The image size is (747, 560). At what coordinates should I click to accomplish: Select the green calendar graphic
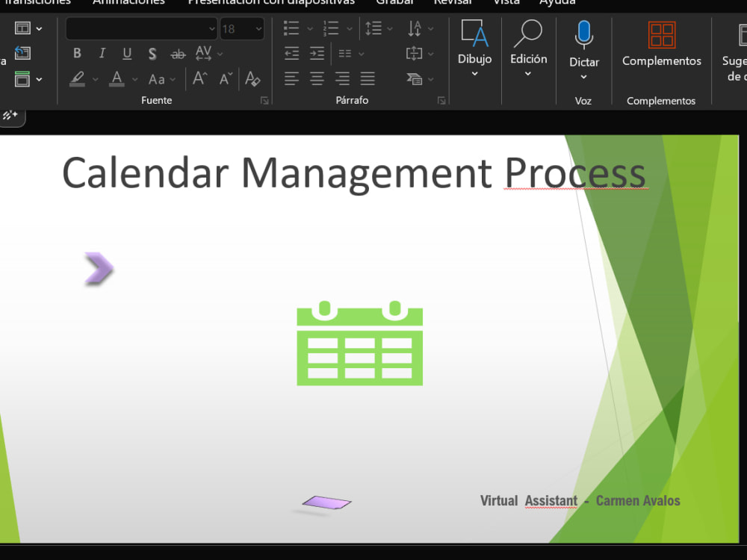(x=360, y=343)
